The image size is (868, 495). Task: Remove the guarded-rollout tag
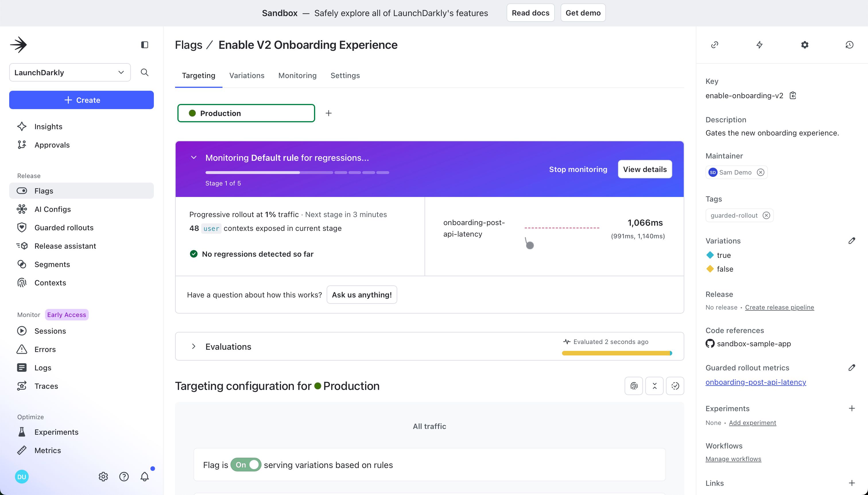[766, 215]
